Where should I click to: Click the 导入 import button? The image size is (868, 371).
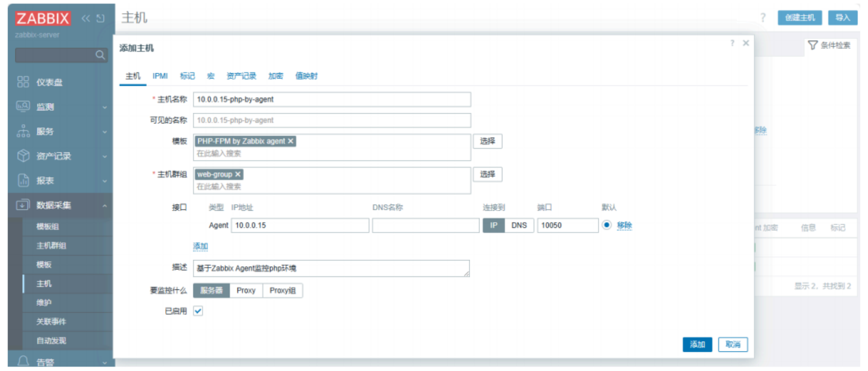[843, 18]
